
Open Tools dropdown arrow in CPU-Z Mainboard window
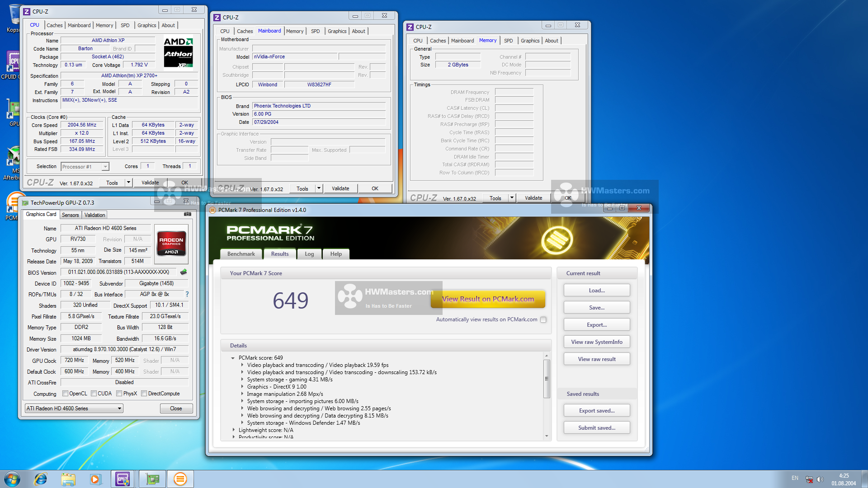point(319,188)
